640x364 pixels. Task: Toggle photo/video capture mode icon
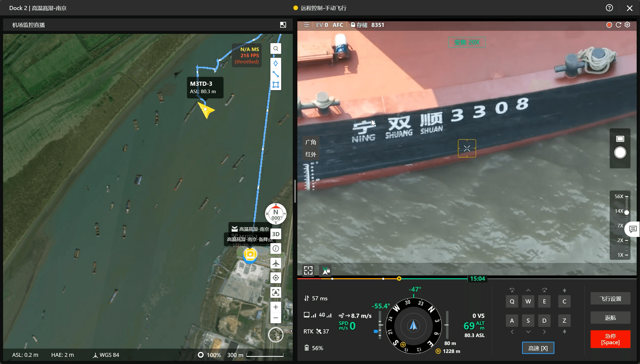click(x=620, y=139)
